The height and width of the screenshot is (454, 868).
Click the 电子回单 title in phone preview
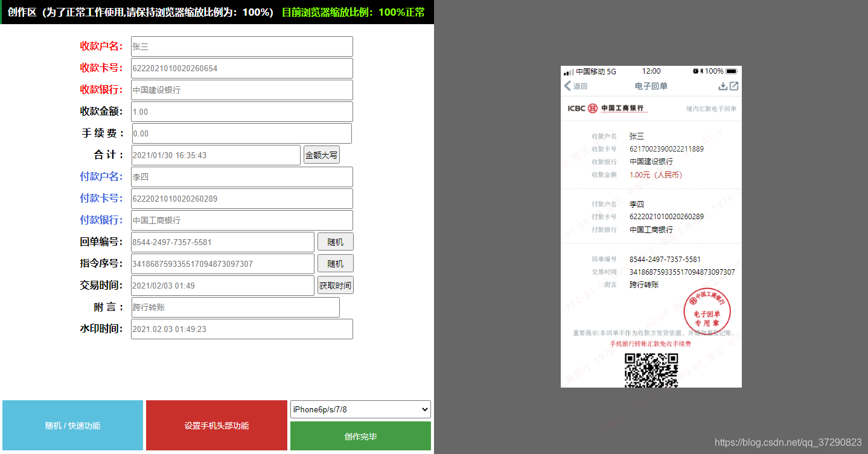pos(651,86)
